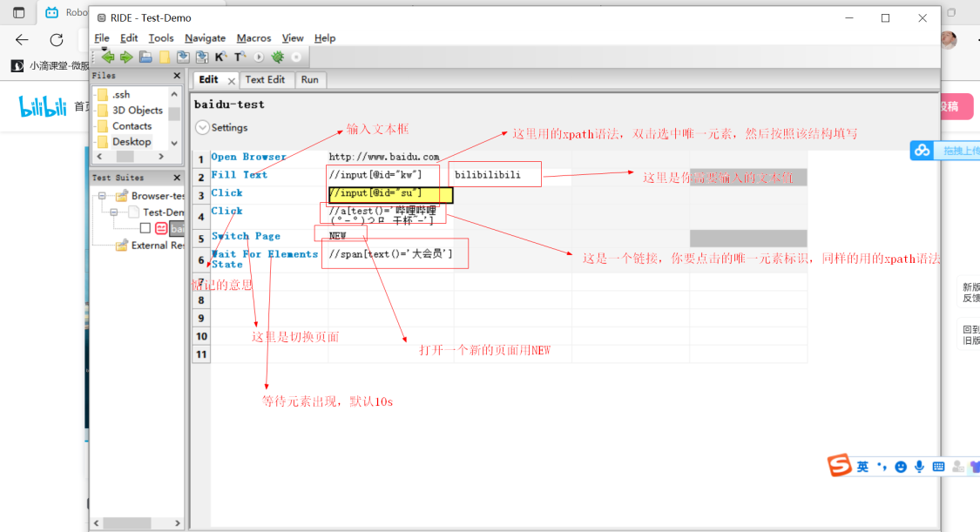Switch to the Run tab
The image size is (980, 532).
click(309, 79)
